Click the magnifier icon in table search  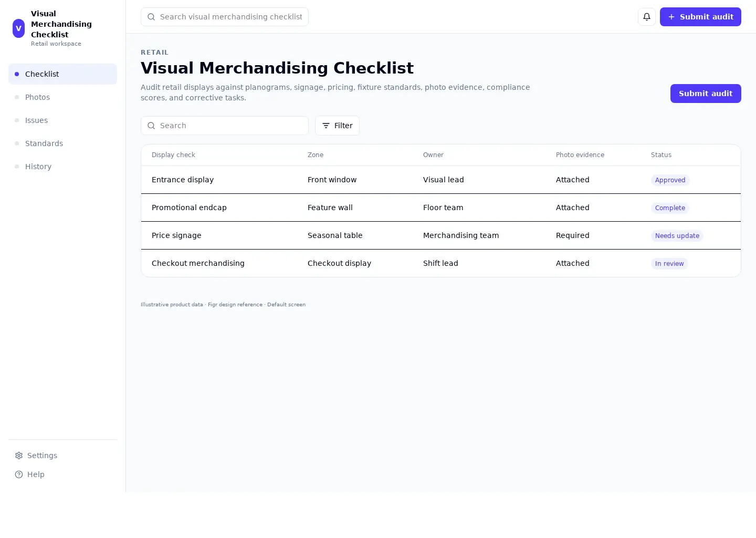pyautogui.click(x=151, y=126)
